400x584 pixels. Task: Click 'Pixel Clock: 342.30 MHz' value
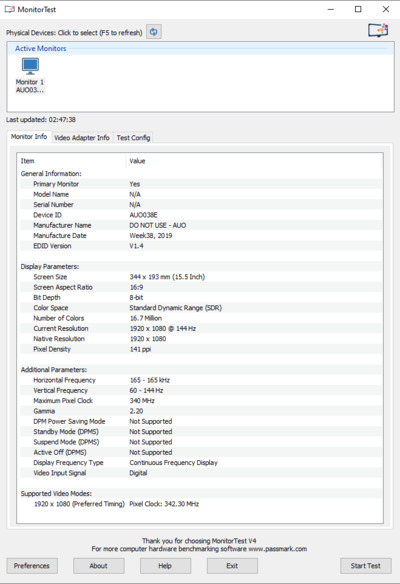pos(164,504)
